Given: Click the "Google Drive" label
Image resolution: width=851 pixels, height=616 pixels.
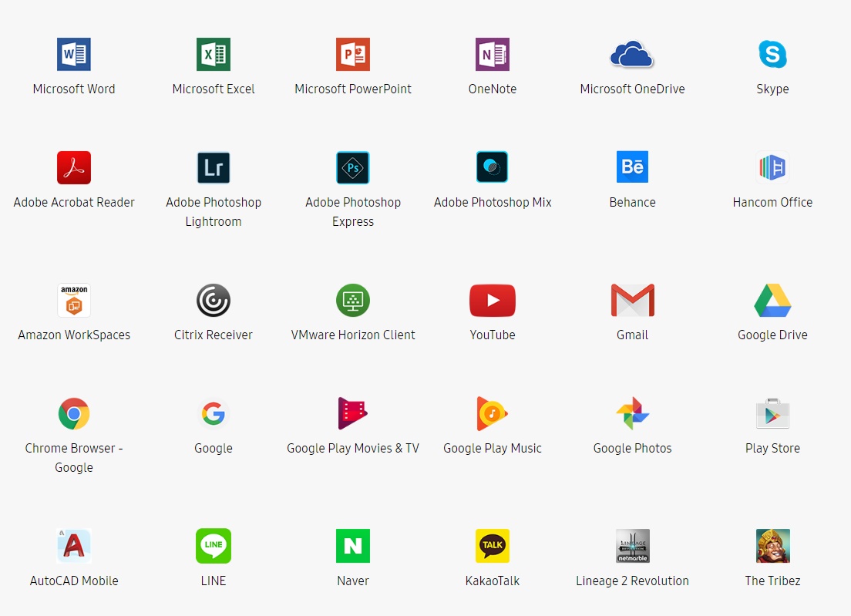Looking at the screenshot, I should tap(772, 335).
